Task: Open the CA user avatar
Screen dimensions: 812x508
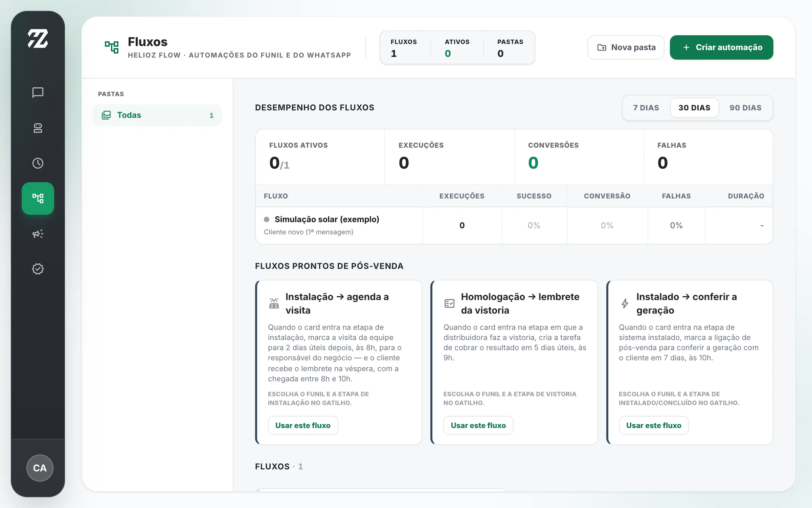Action: coord(40,468)
